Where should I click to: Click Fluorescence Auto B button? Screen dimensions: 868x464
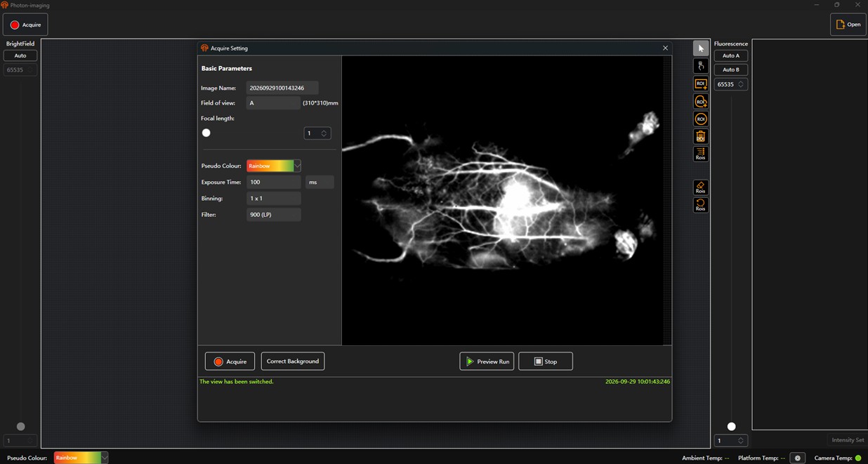pyautogui.click(x=731, y=69)
